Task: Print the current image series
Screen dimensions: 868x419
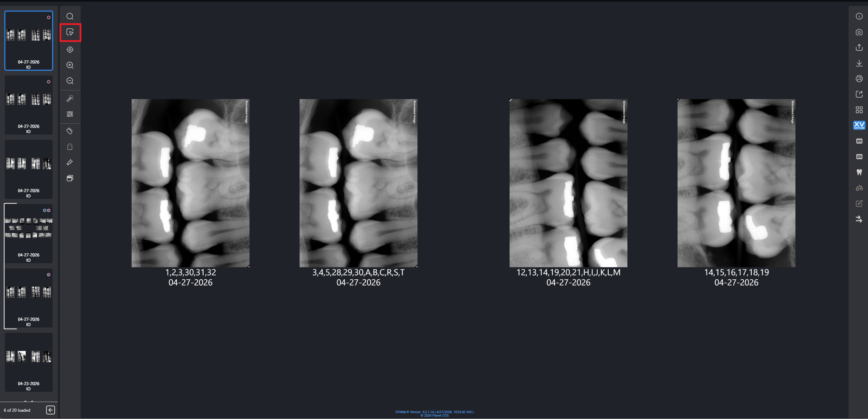Action: point(859,79)
